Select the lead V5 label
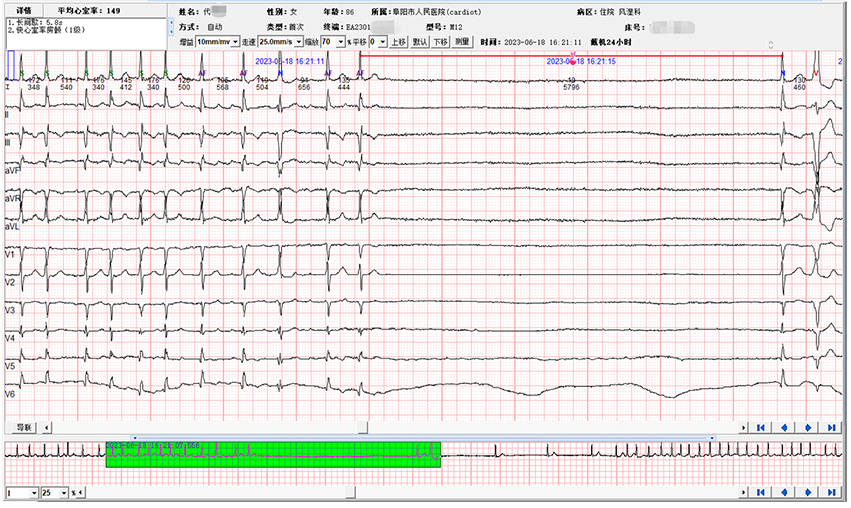Image resolution: width=851 pixels, height=508 pixels. coord(10,366)
